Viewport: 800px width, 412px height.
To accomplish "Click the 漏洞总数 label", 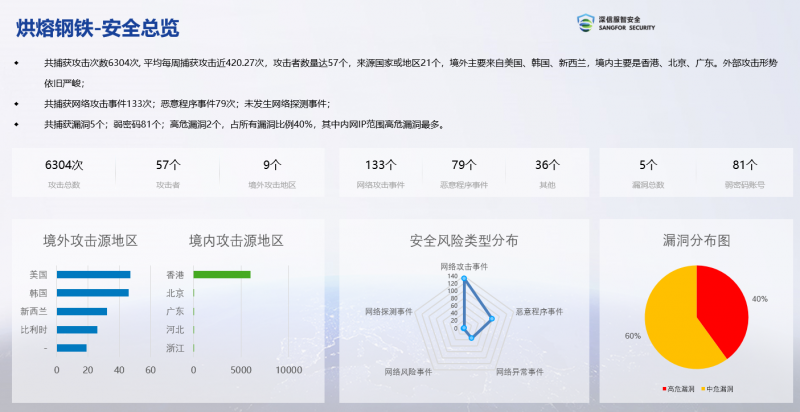I will 648,185.
